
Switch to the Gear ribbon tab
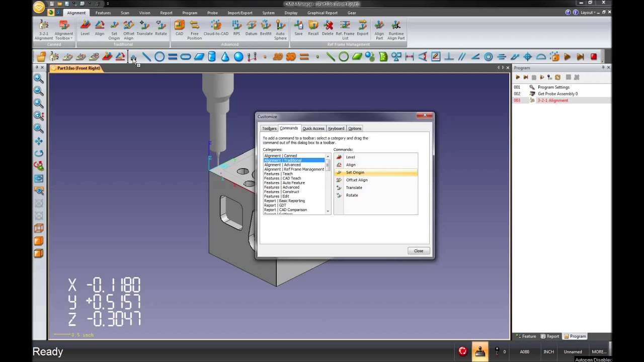pyautogui.click(x=352, y=13)
